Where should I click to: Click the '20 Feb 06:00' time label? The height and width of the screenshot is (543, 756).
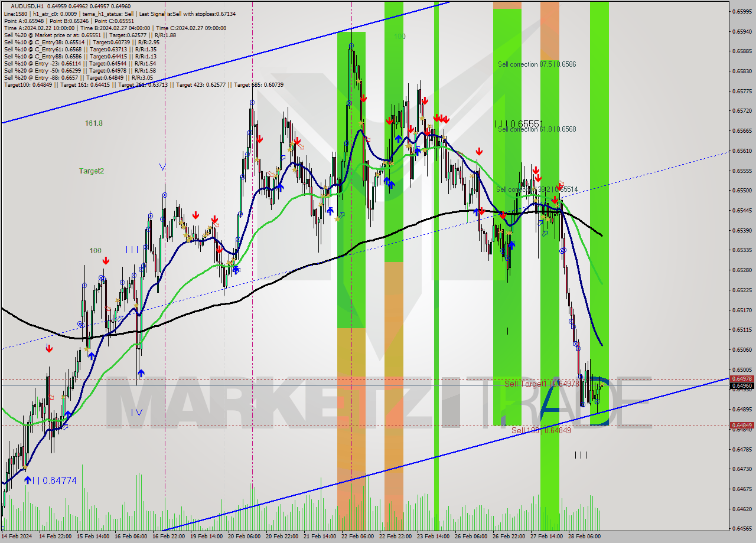click(245, 537)
